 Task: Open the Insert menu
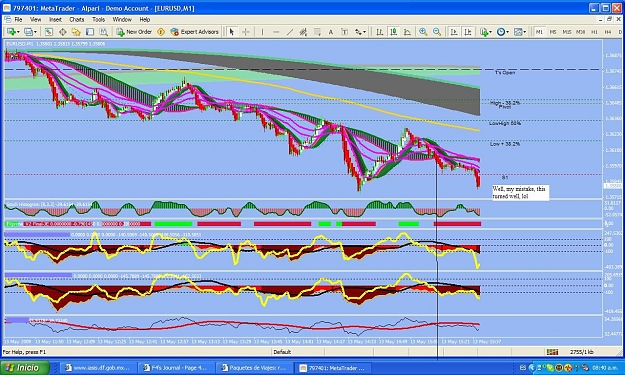55,20
